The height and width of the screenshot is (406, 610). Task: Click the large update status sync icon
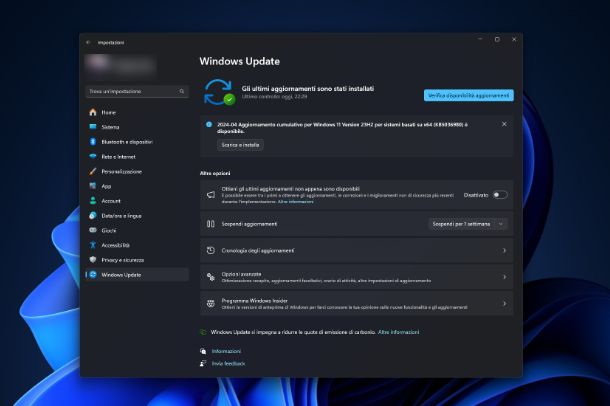(x=219, y=92)
